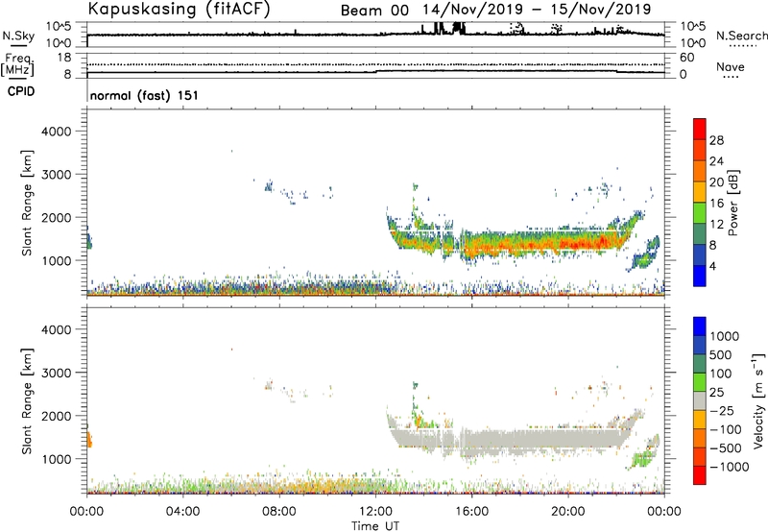768x532 pixels.
Task: Click the Beam 00 label
Action: (x=374, y=11)
